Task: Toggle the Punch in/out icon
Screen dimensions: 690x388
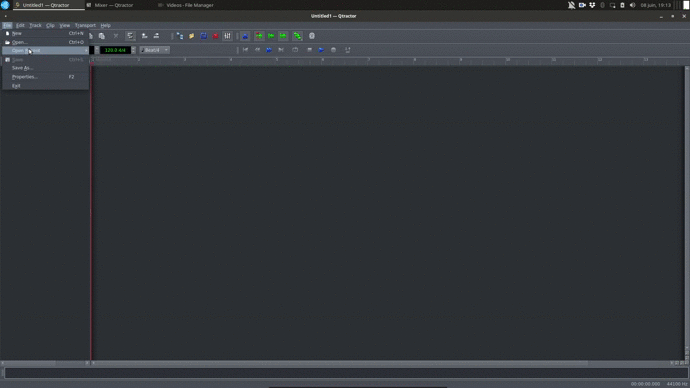Action: tap(348, 50)
